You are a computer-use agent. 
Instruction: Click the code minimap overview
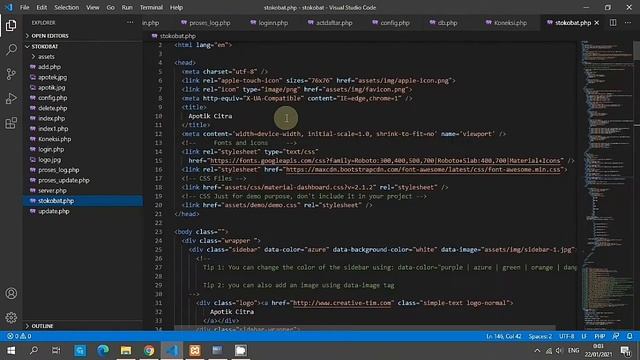(606, 185)
